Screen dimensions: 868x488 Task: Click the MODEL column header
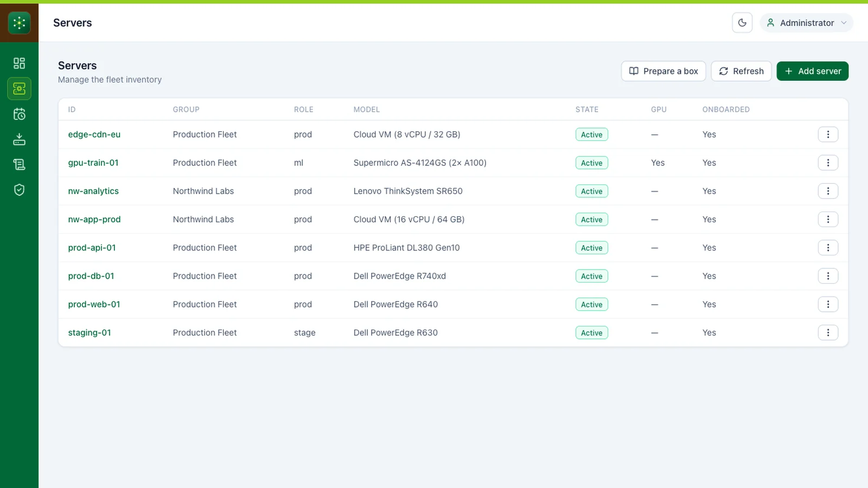[x=367, y=110]
